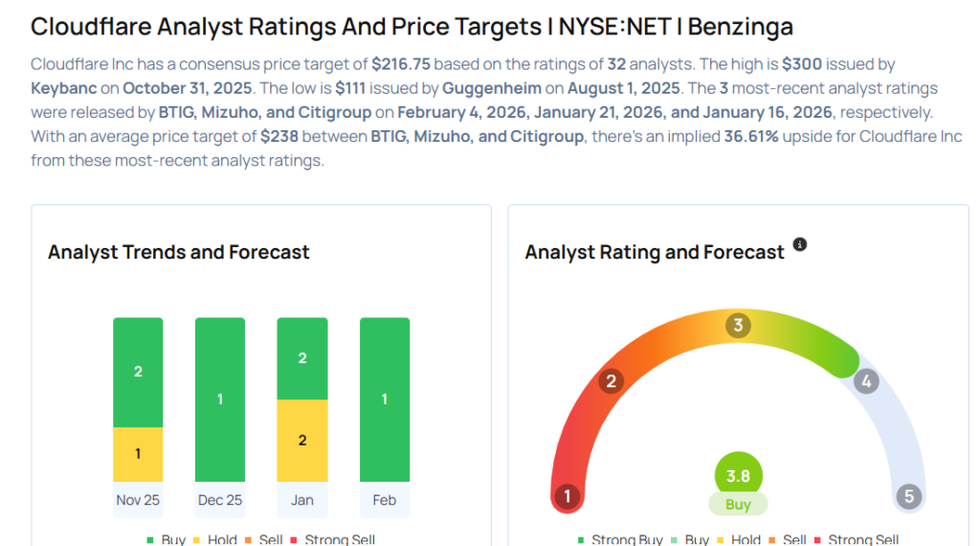Viewport: 980px width, 546px height.
Task: Click the green Dec 25 bar
Action: click(220, 398)
